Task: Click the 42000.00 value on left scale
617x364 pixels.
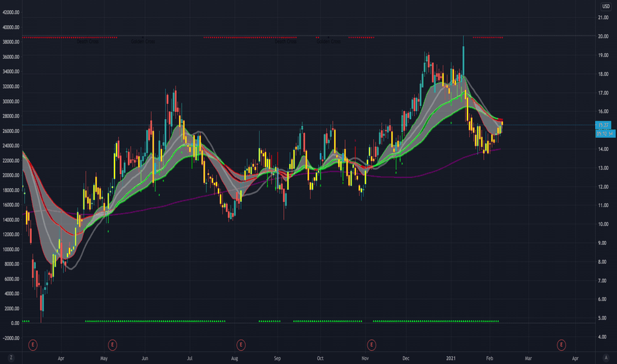Action: point(11,13)
